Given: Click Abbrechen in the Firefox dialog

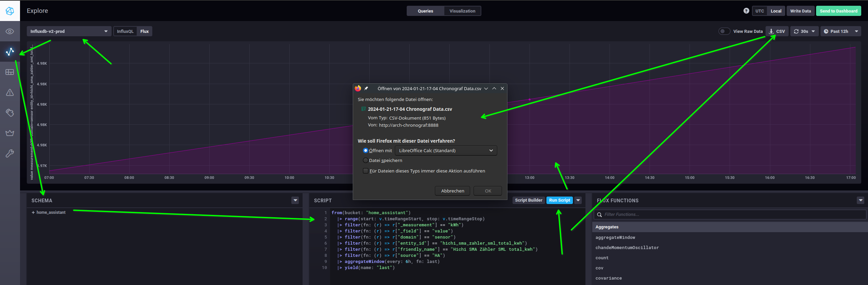Looking at the screenshot, I should coord(452,191).
